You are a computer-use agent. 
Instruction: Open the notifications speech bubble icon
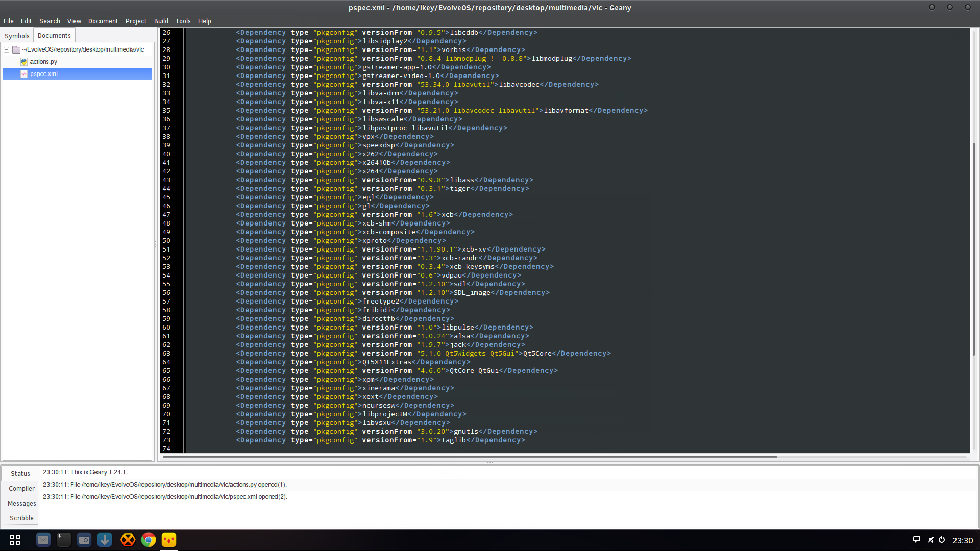coord(917,540)
